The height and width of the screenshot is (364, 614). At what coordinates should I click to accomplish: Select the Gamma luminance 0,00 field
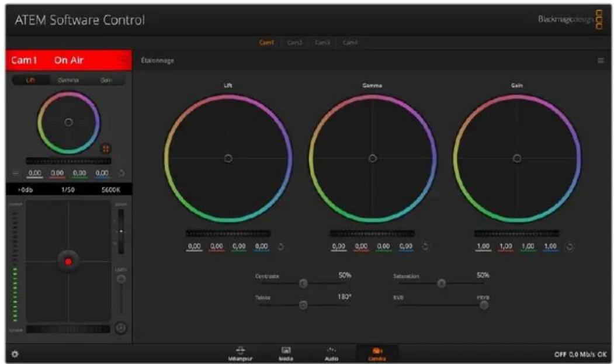339,247
